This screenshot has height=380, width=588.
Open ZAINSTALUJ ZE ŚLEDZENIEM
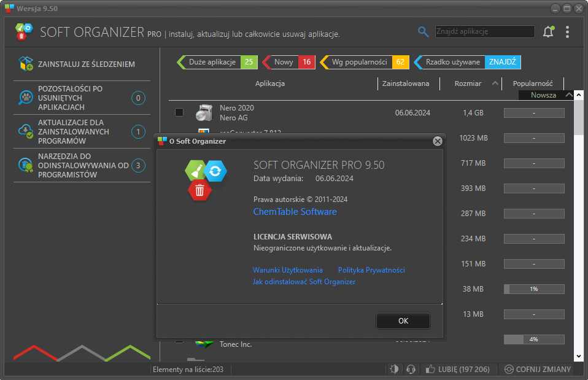coord(82,64)
